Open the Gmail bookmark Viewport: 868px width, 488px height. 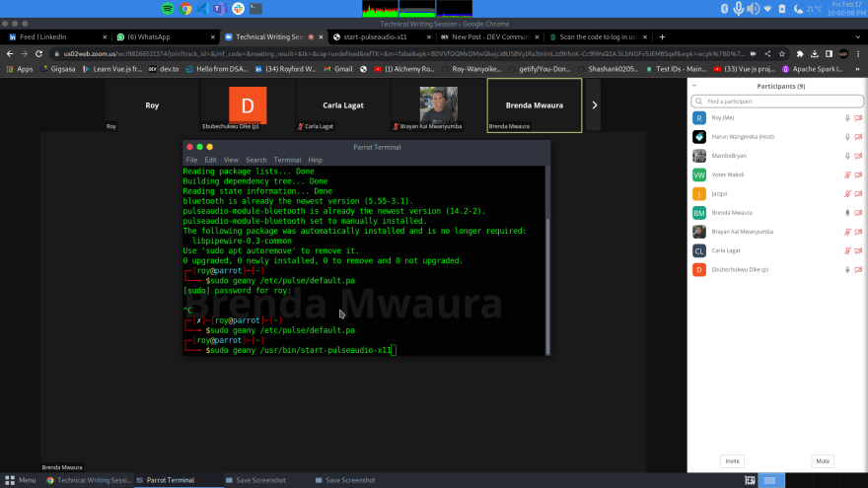pyautogui.click(x=338, y=69)
